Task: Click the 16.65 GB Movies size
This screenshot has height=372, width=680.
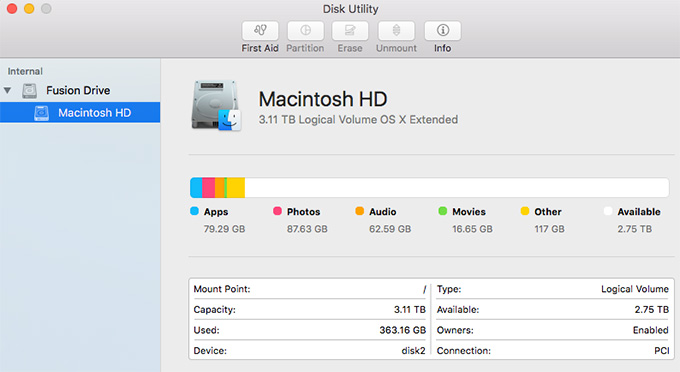Action: point(472,229)
